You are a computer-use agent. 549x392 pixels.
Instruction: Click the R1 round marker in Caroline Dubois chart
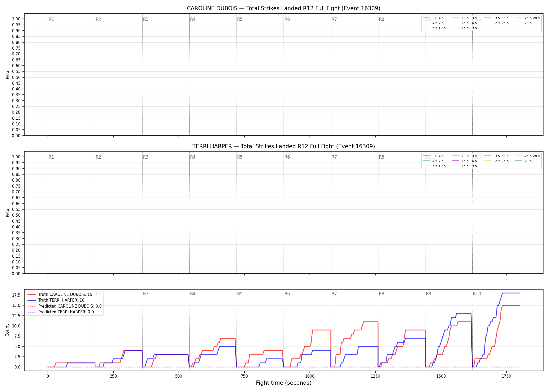pyautogui.click(x=51, y=19)
